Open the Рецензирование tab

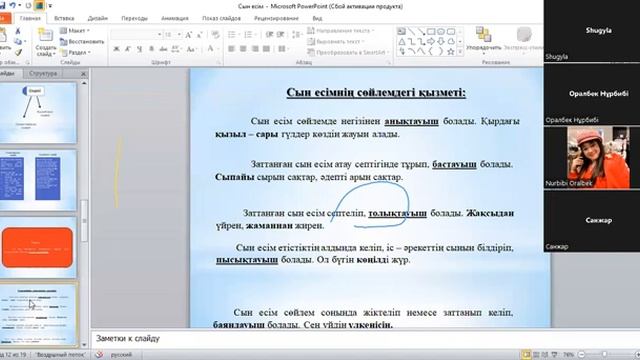pyautogui.click(x=276, y=18)
